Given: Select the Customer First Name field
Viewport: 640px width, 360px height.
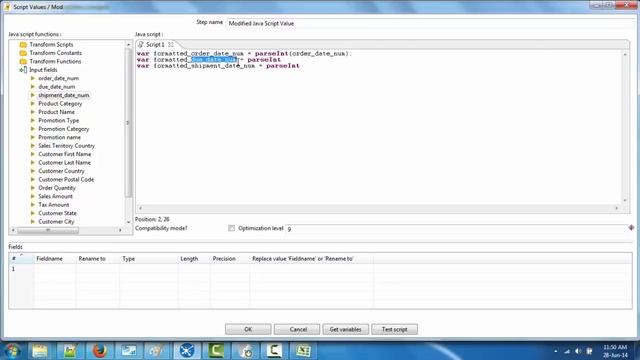Looking at the screenshot, I should 64,154.
